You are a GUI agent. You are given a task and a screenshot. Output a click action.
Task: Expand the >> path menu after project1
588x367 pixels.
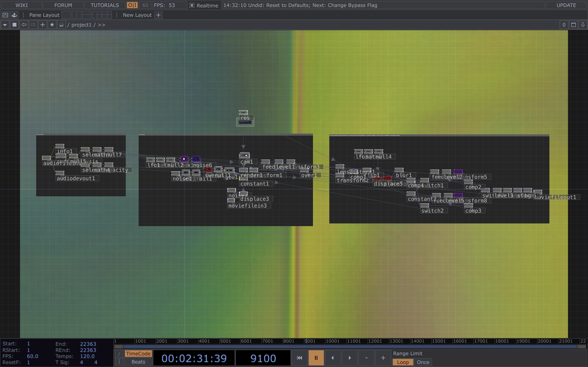101,25
